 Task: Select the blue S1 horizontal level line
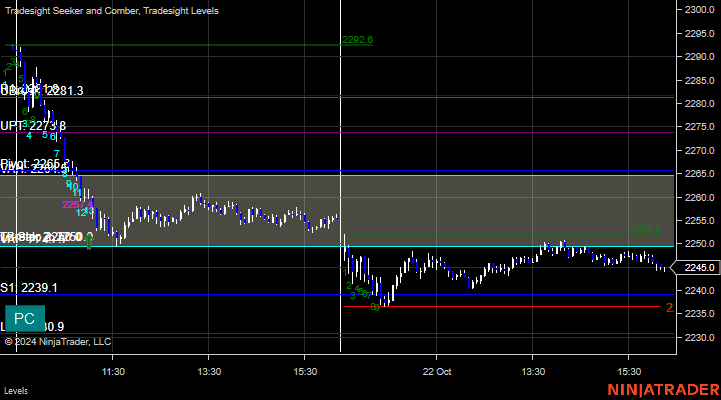pyautogui.click(x=337, y=295)
